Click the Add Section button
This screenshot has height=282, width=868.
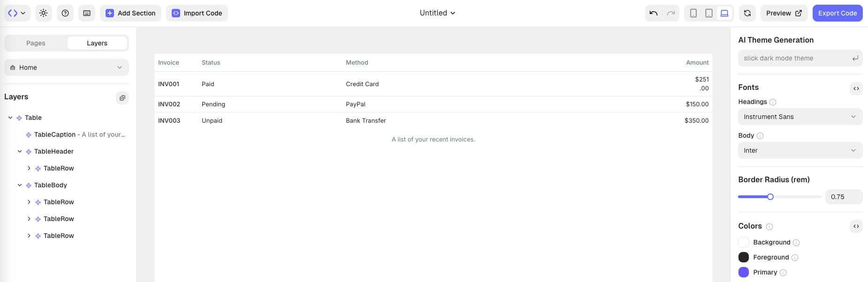click(x=130, y=13)
